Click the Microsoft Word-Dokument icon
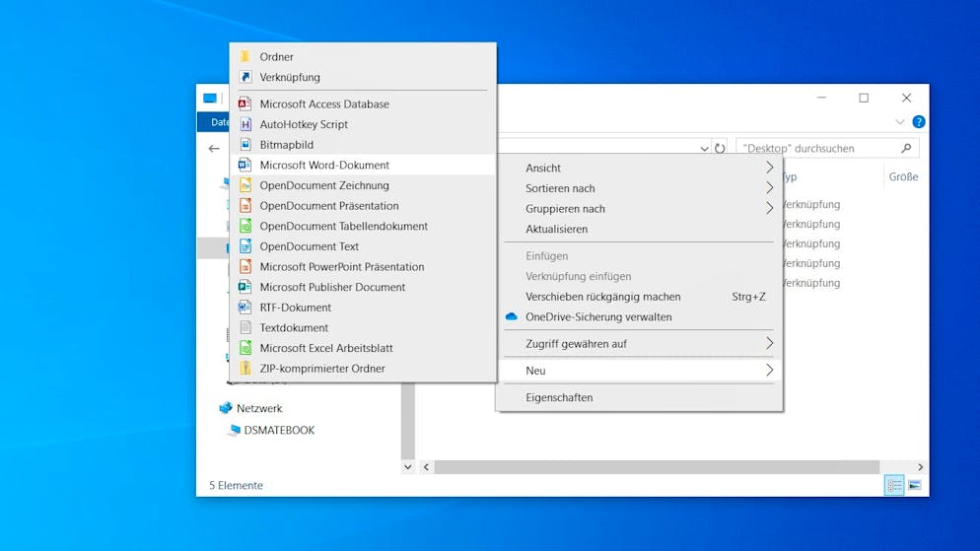The image size is (980, 551). [x=245, y=165]
